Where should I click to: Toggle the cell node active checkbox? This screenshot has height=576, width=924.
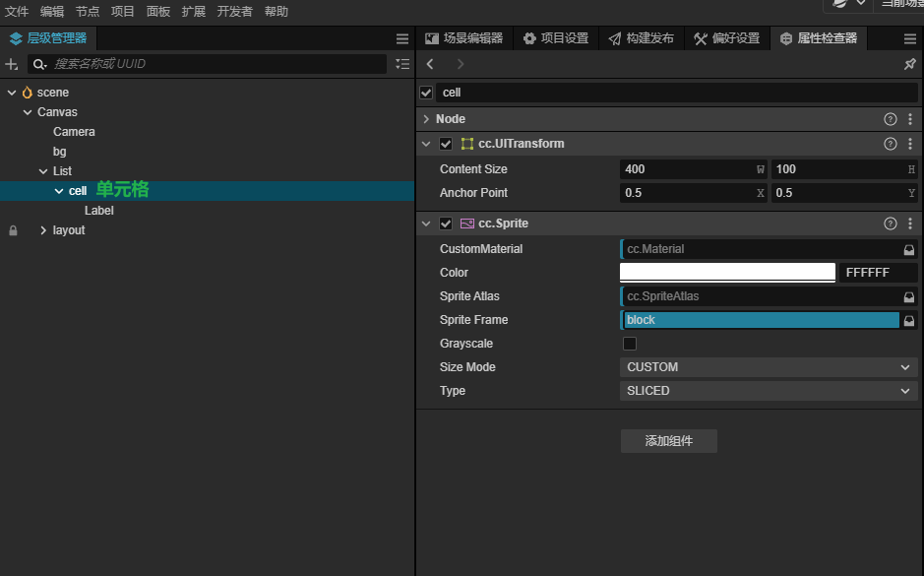tap(426, 93)
